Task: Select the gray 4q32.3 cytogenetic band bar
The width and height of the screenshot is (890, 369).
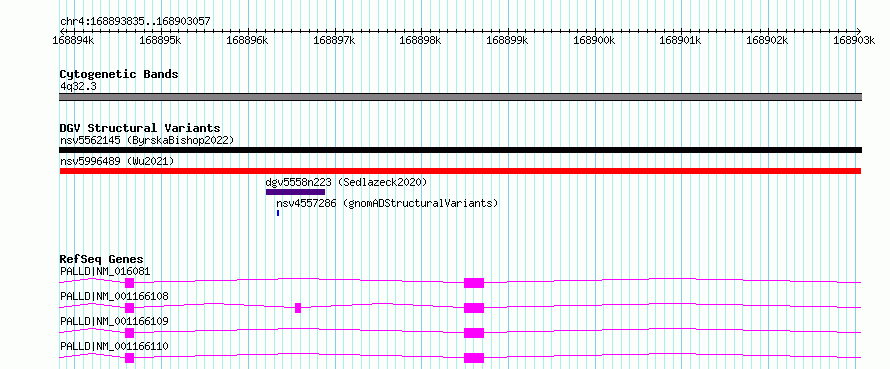Action: (460, 97)
